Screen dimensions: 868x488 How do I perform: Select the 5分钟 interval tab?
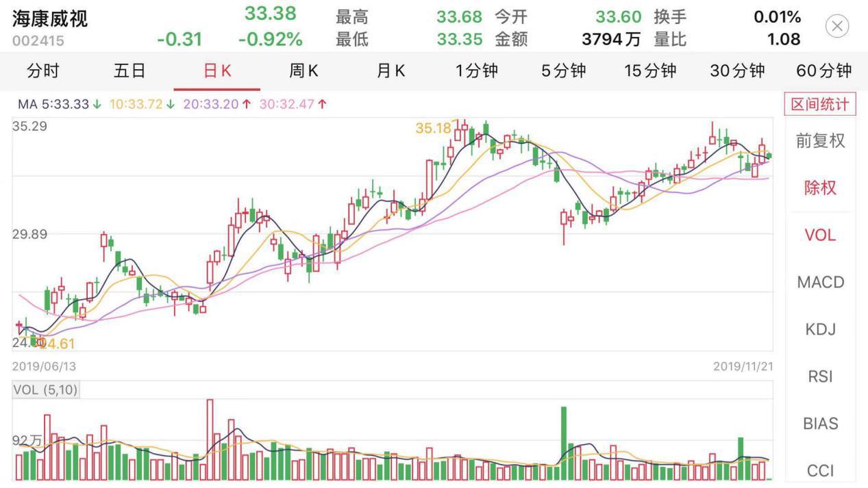564,70
